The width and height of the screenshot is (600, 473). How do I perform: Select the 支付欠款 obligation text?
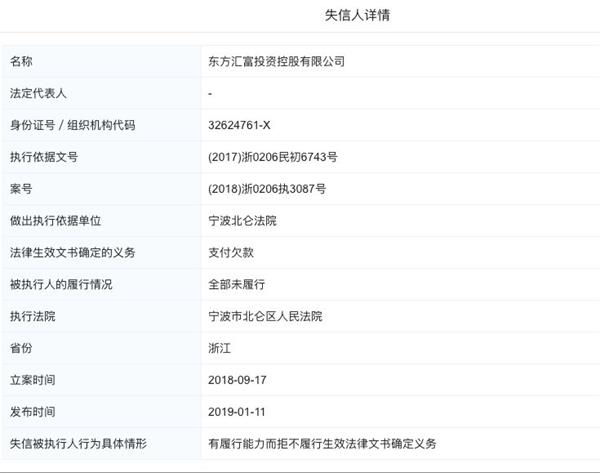pyautogui.click(x=230, y=252)
